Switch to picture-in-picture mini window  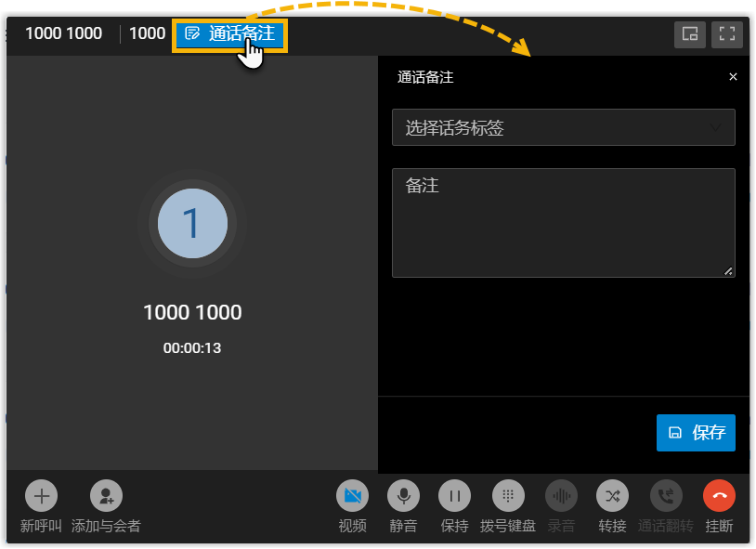tap(689, 34)
